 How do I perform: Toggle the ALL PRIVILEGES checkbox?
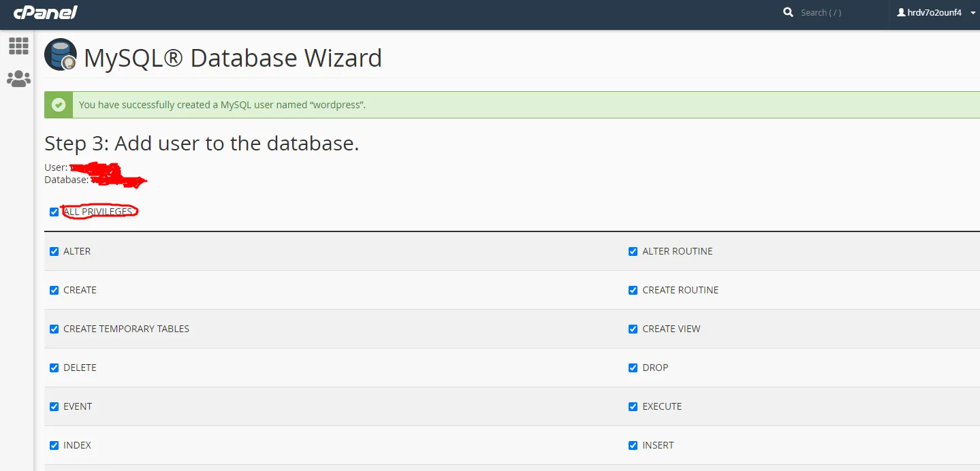point(54,212)
